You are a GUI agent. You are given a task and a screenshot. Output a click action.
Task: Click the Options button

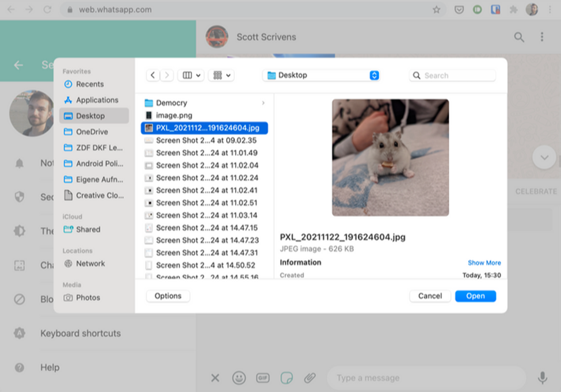pyautogui.click(x=168, y=296)
